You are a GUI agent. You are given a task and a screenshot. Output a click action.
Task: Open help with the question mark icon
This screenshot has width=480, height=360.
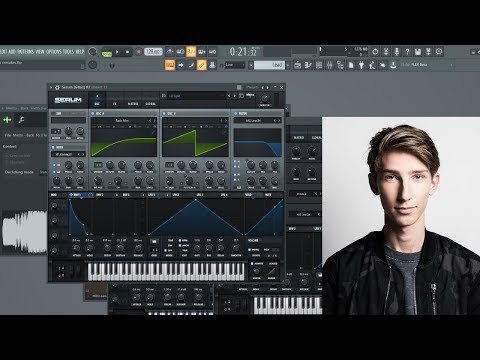click(x=407, y=52)
